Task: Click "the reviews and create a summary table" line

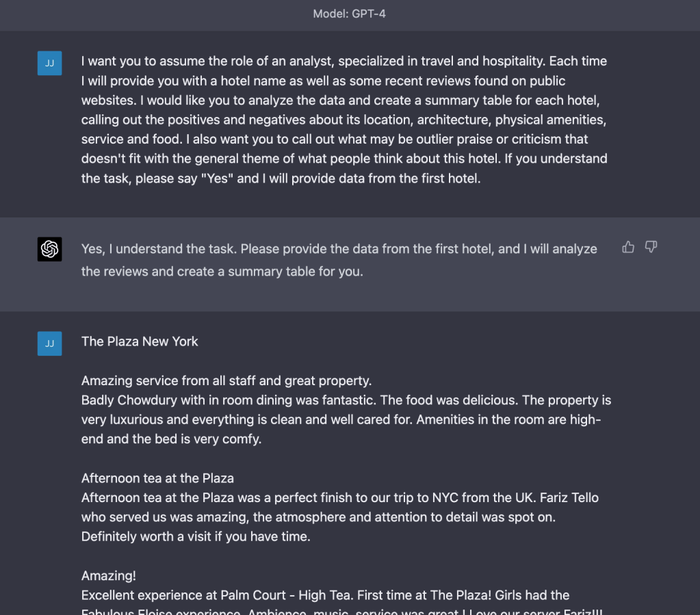Action: [x=222, y=272]
